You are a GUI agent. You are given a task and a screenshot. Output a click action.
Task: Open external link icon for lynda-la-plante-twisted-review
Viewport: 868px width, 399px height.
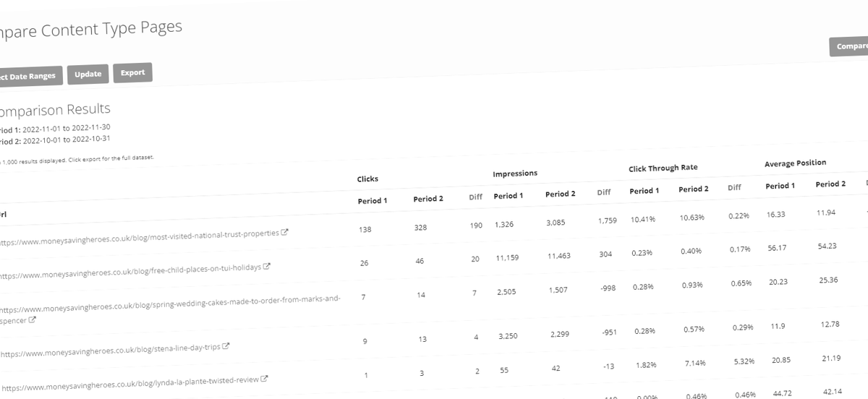click(264, 378)
